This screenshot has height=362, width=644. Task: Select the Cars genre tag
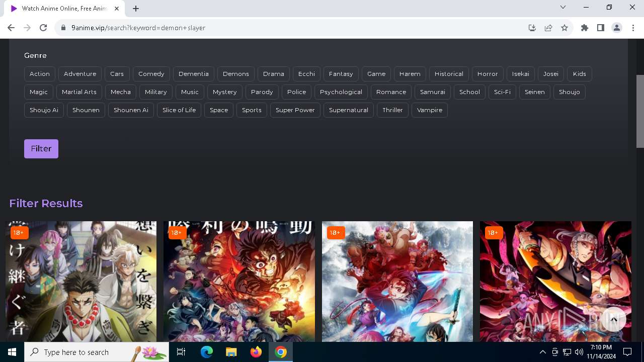tap(117, 74)
